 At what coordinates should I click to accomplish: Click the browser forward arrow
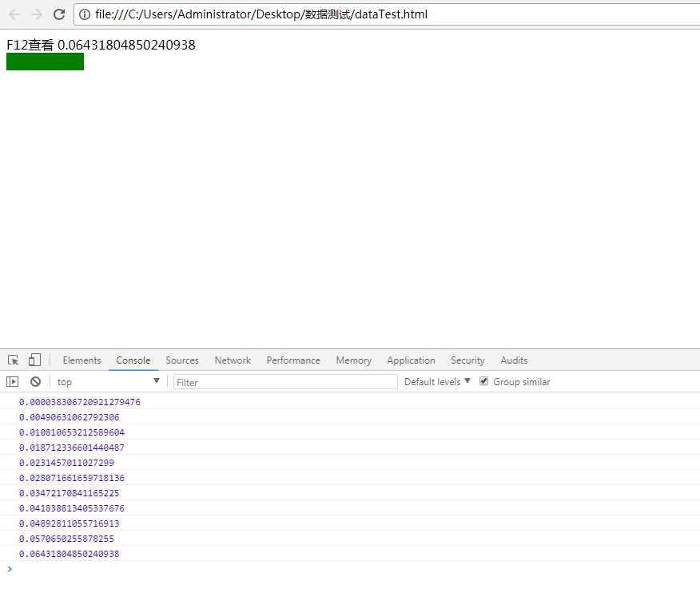point(37,14)
